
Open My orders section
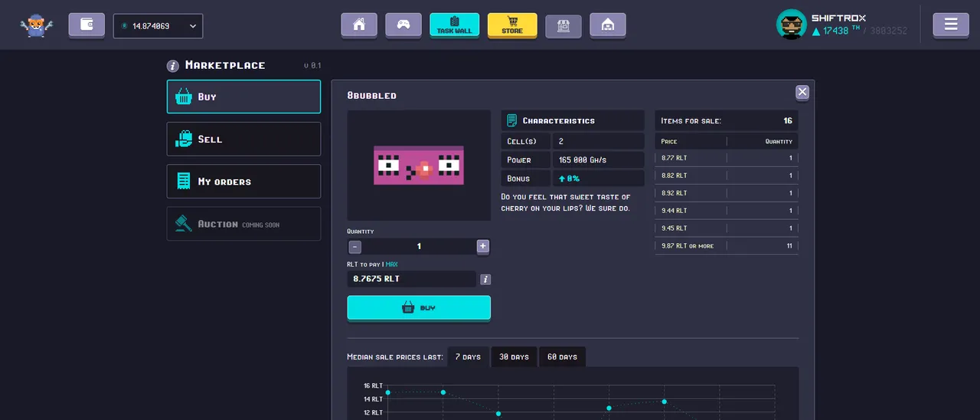coord(243,181)
